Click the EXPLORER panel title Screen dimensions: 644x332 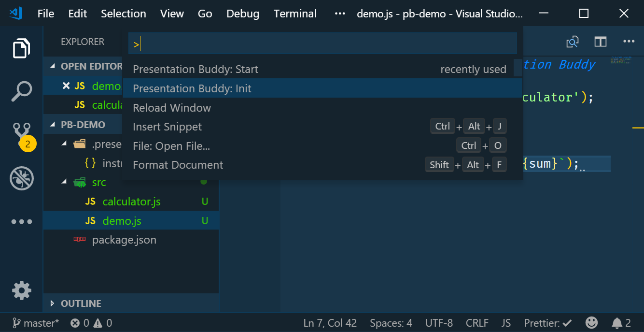tap(83, 42)
